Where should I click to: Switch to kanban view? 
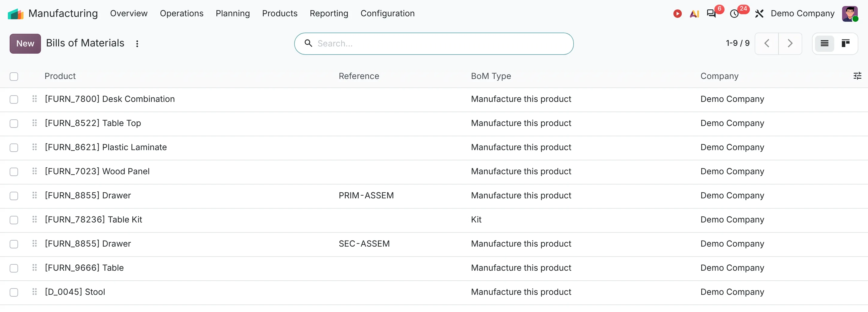click(x=845, y=43)
